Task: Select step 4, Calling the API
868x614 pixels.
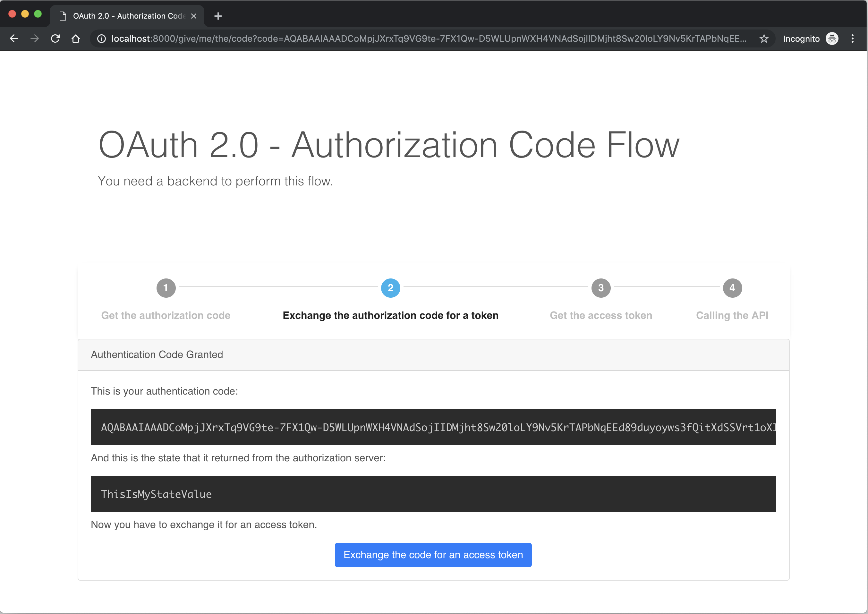Action: tap(732, 288)
